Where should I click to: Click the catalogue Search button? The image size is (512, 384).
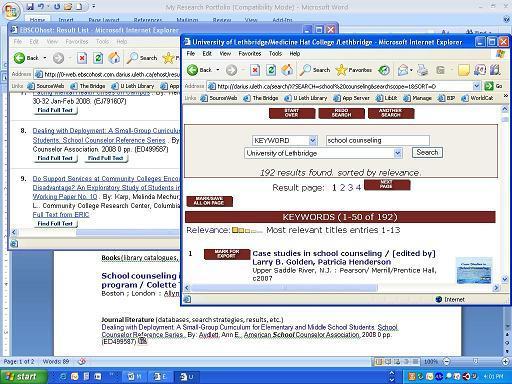tap(427, 153)
